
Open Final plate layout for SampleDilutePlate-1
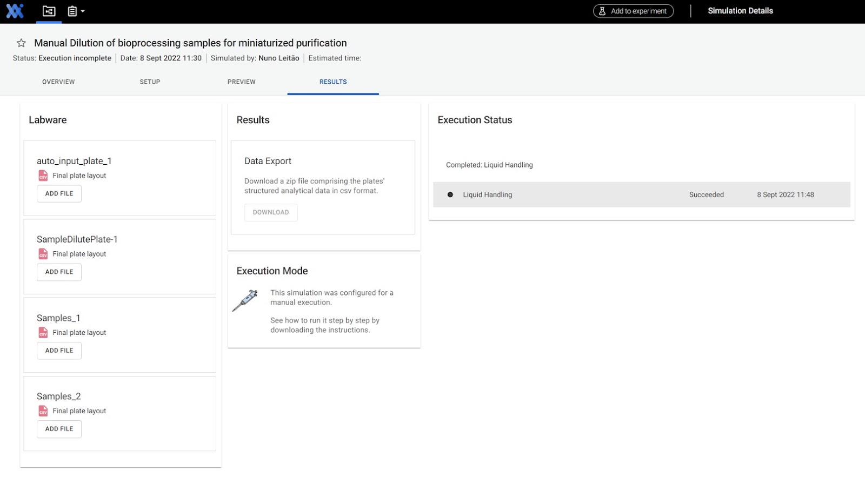[79, 254]
